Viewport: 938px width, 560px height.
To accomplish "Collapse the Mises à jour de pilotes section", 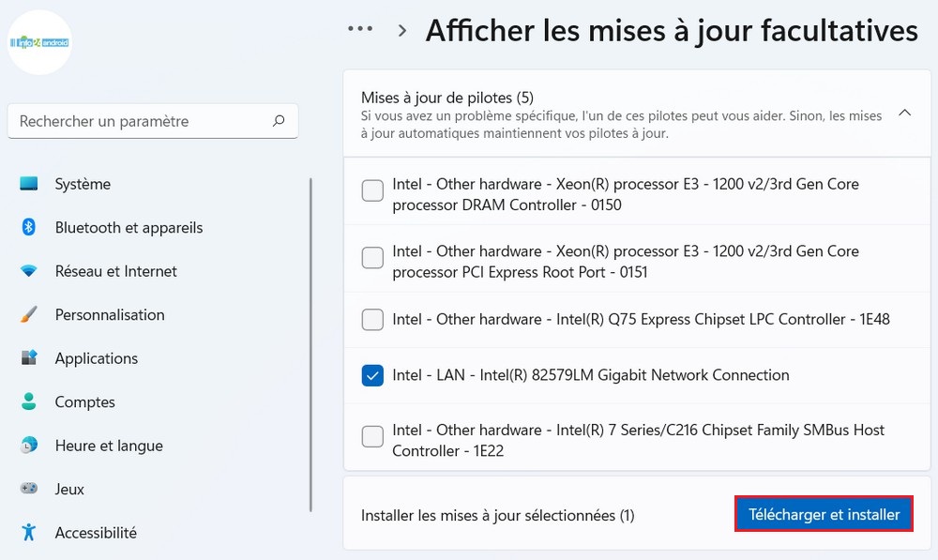I will (904, 112).
